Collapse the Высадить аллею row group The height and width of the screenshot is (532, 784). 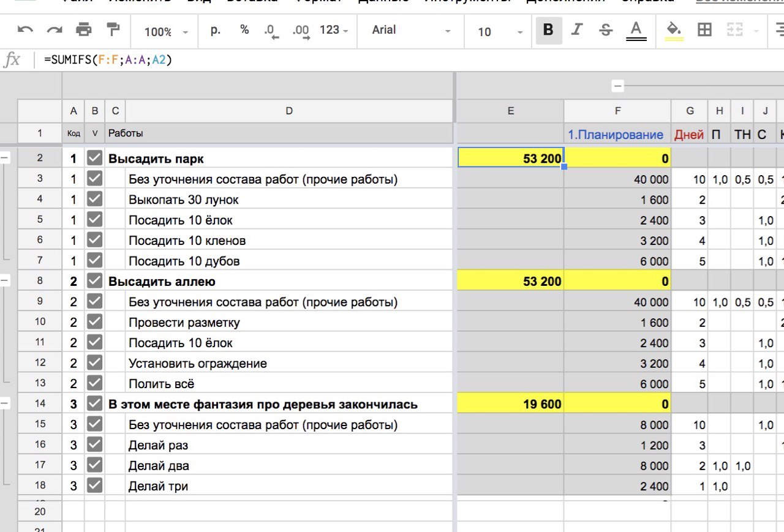(x=5, y=280)
